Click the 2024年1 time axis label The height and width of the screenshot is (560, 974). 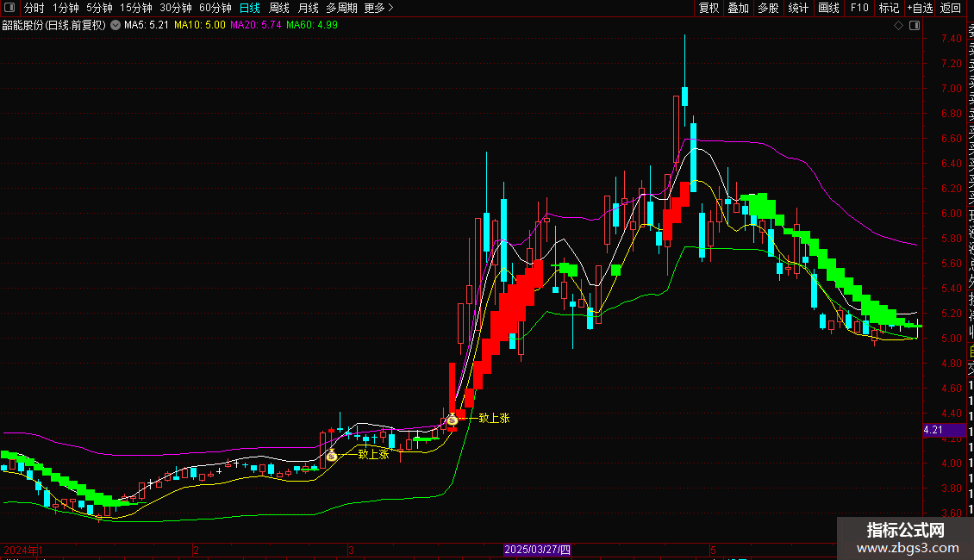click(23, 550)
